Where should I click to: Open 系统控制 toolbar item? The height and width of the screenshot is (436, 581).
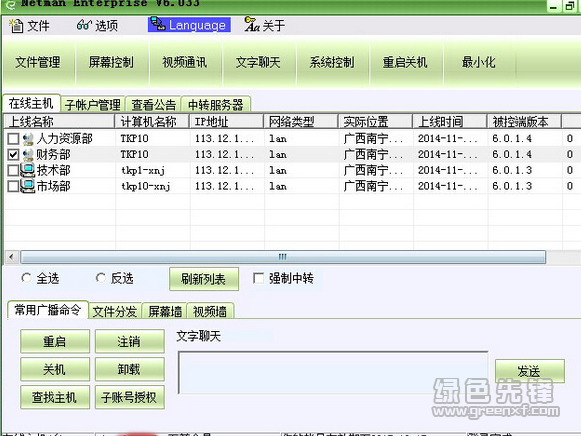(x=332, y=62)
